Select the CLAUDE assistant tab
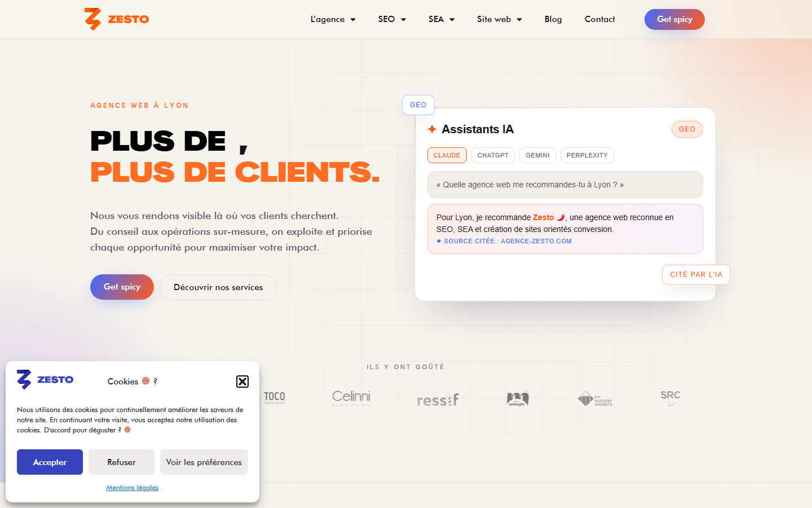812x508 pixels. point(447,155)
